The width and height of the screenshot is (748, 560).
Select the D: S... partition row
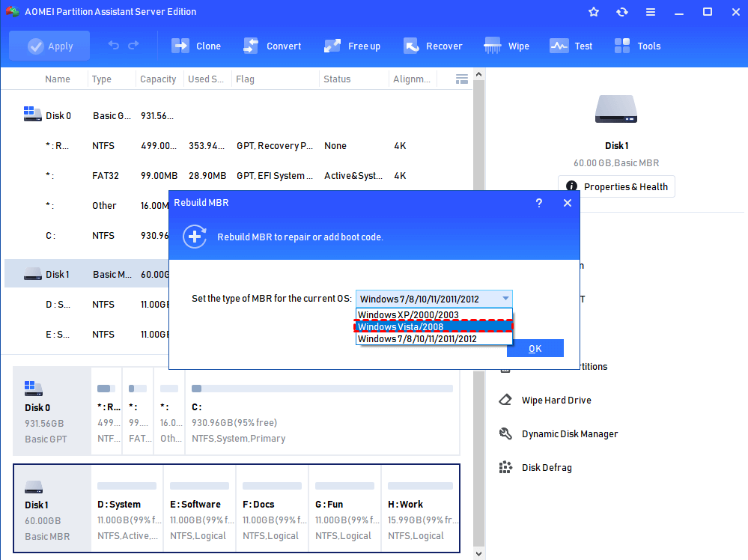coord(87,304)
